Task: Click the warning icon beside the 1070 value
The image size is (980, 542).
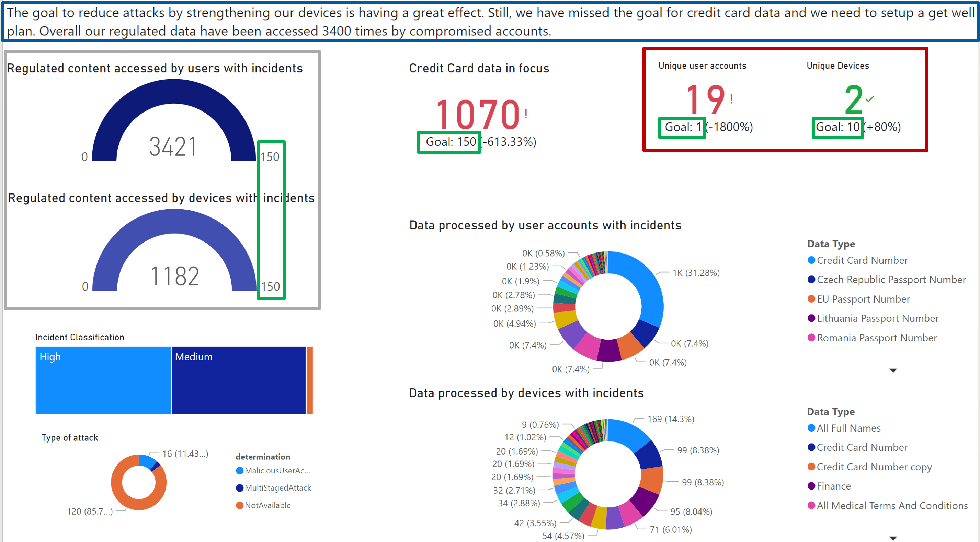Action: 526,113
